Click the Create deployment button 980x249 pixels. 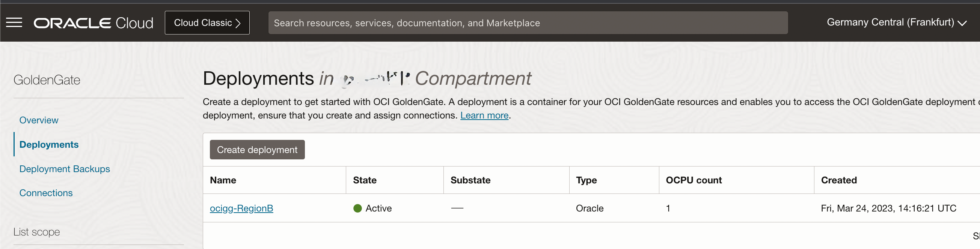[257, 150]
